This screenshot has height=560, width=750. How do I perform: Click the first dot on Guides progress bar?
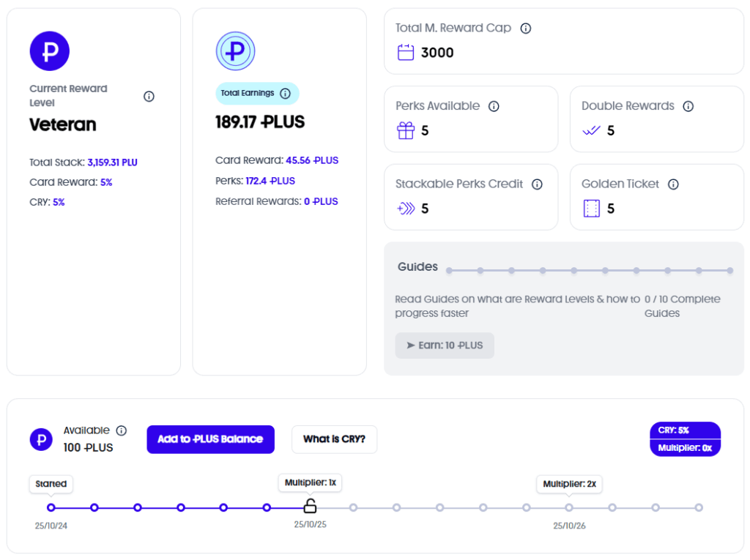click(x=449, y=271)
